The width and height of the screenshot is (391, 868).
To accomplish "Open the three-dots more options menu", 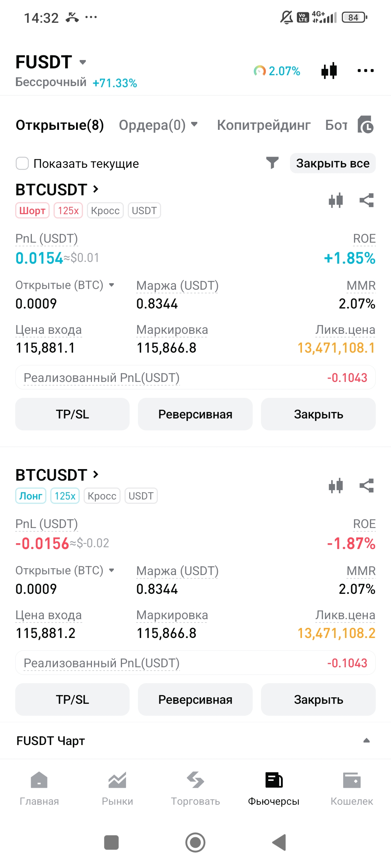I will [x=365, y=71].
